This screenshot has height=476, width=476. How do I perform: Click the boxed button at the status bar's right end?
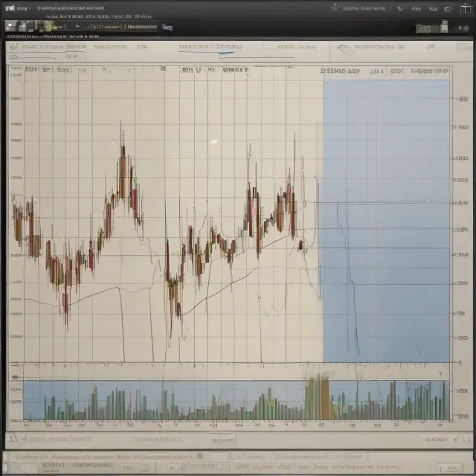click(450, 468)
